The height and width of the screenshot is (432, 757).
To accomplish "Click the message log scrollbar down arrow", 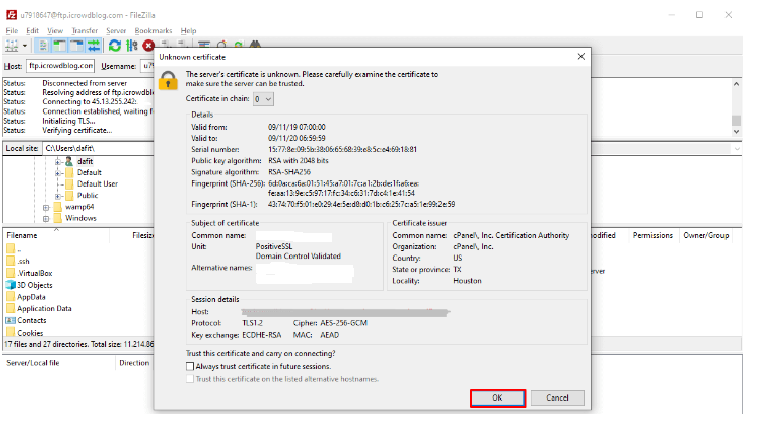I will pyautogui.click(x=736, y=131).
